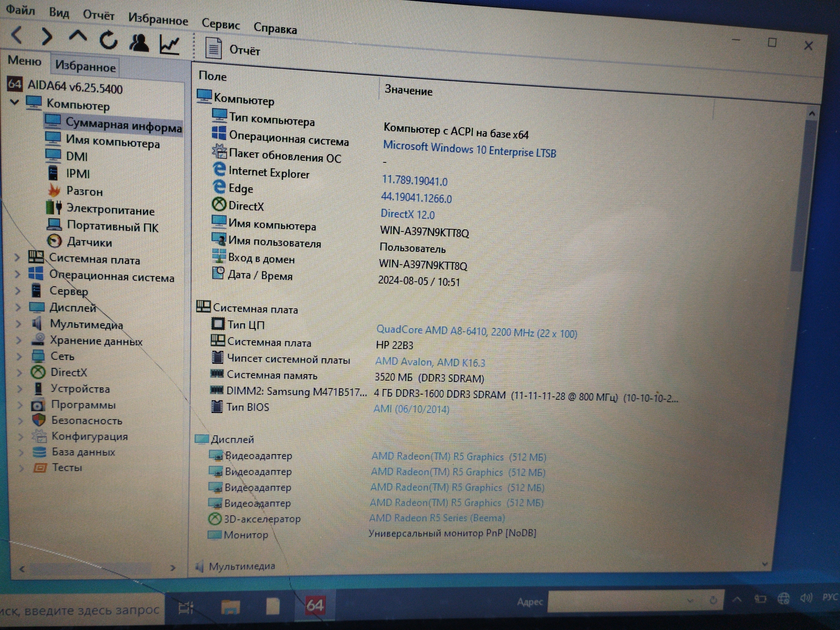The image size is (840, 630).
Task: Select DMI tree item
Action: click(x=77, y=156)
